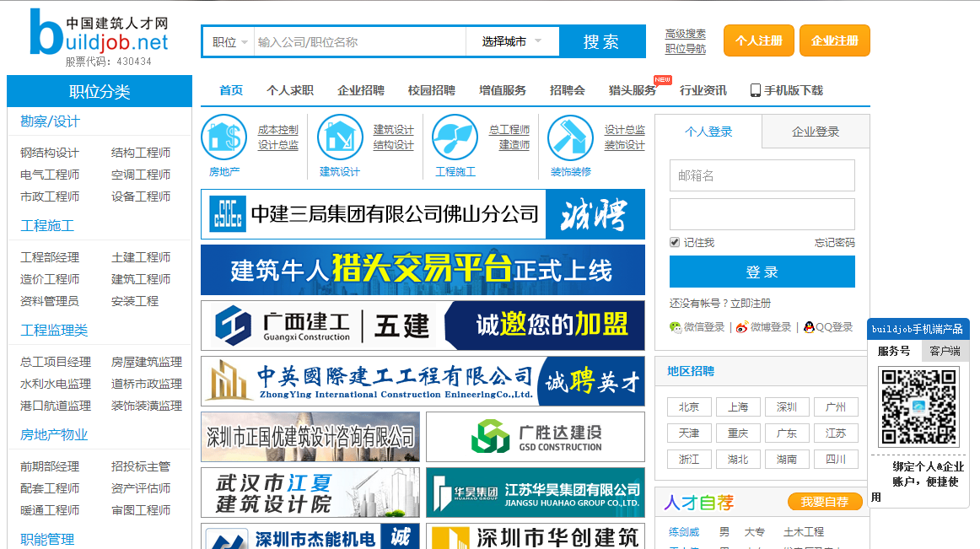Select the 上海 region button
The image size is (980, 549).
(737, 407)
